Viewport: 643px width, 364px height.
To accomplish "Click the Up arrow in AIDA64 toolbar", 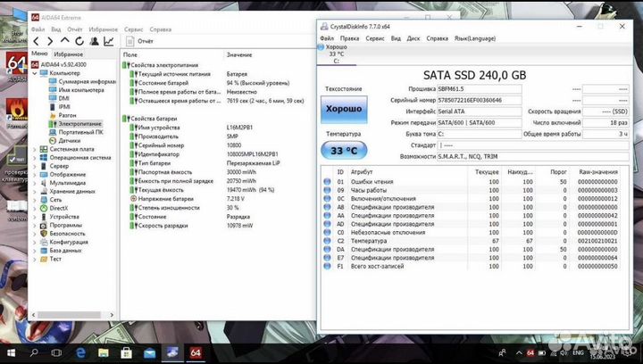I will click(x=64, y=41).
